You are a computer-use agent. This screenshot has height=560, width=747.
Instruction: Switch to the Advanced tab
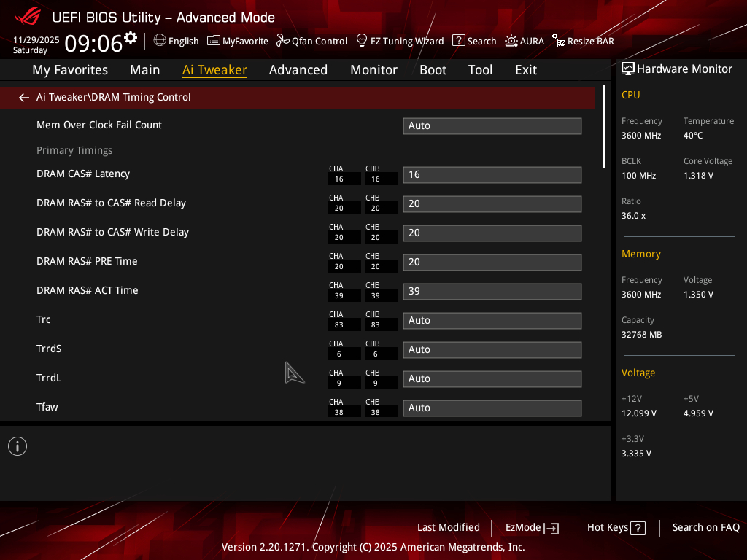pyautogui.click(x=298, y=70)
